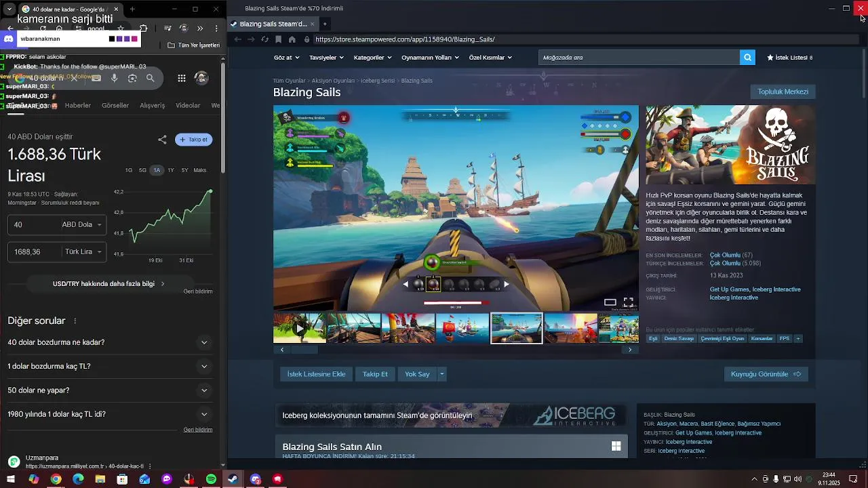Image resolution: width=868 pixels, height=488 pixels.
Task: Click theater mode icon on game video
Action: click(x=610, y=302)
